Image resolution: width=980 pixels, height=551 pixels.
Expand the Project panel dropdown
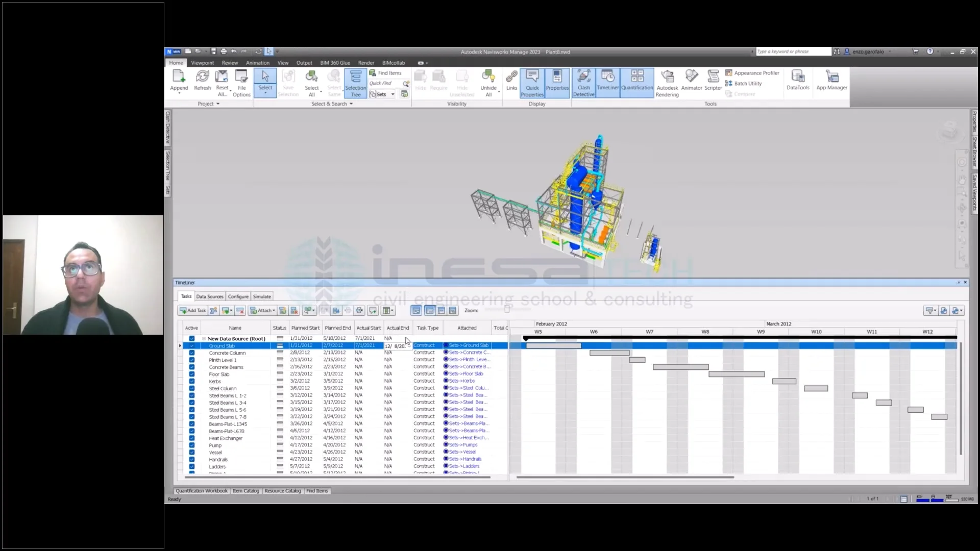point(209,104)
